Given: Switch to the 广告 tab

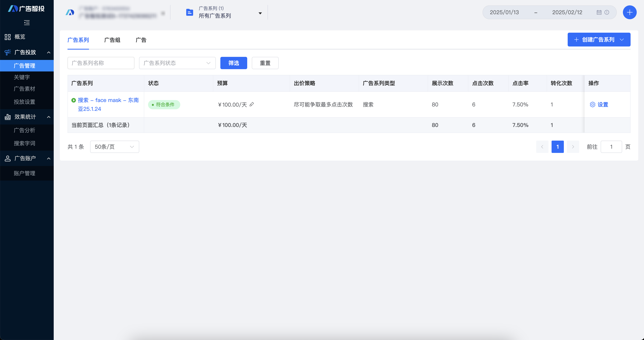Looking at the screenshot, I should [x=141, y=40].
